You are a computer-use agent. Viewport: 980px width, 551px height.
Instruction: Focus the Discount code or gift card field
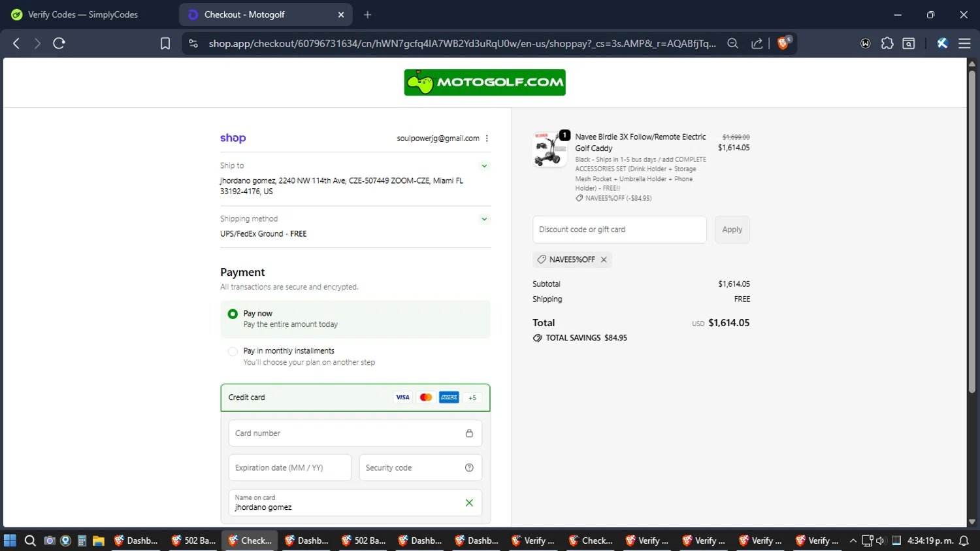(619, 229)
